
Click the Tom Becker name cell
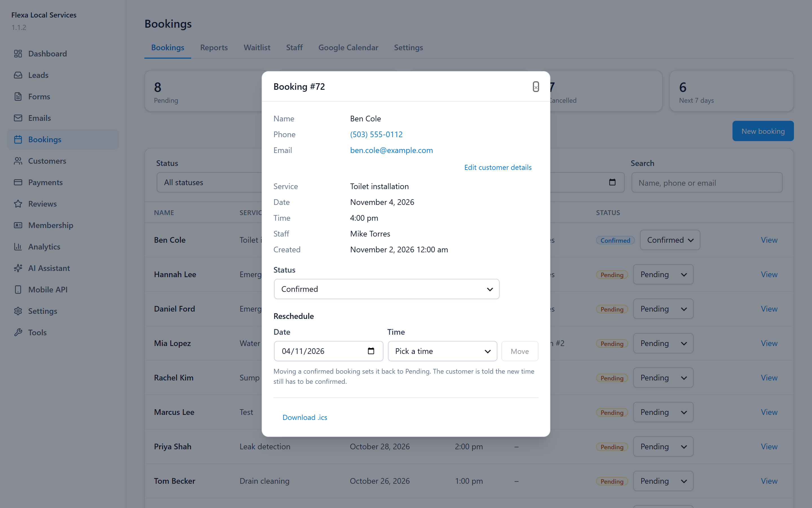[x=175, y=481]
